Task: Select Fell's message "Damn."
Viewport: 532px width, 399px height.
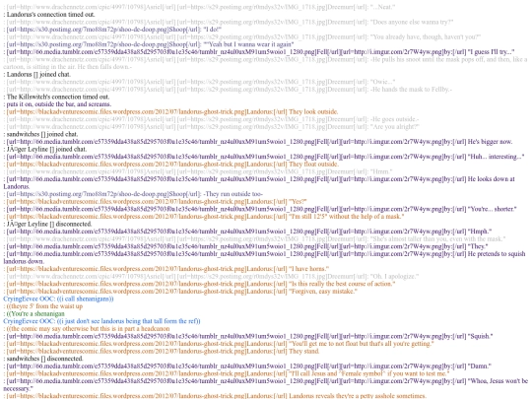Action: pos(479,366)
